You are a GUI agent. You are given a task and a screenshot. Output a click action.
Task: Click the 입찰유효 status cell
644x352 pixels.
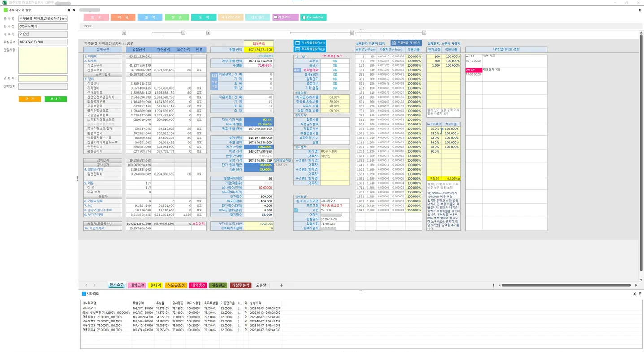point(258,43)
